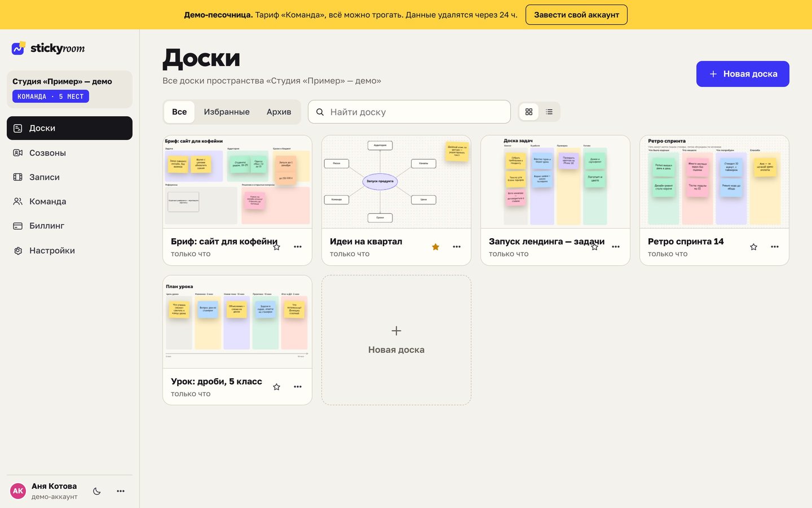
Task: Favorite the «Бриф: сайт для кофейни» board
Action: 276,247
